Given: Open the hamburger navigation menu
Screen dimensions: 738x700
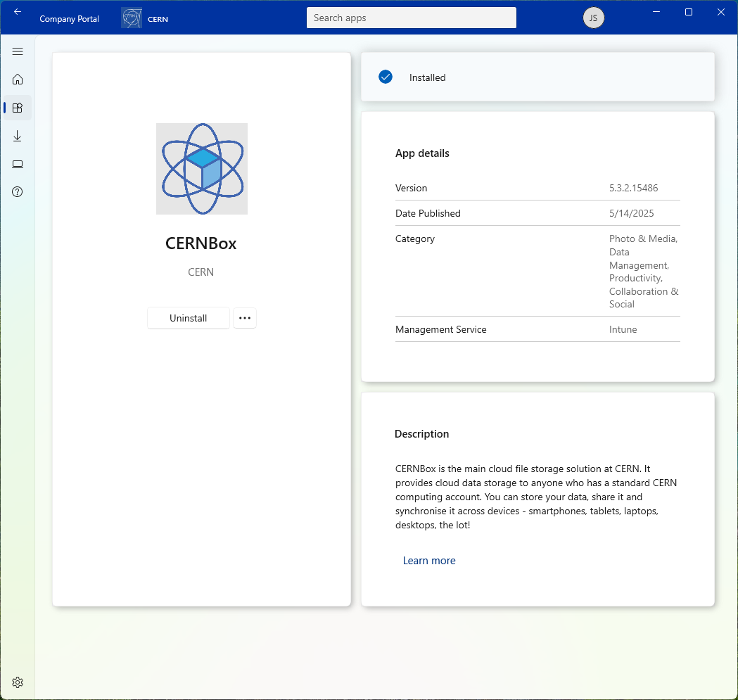Looking at the screenshot, I should [18, 51].
